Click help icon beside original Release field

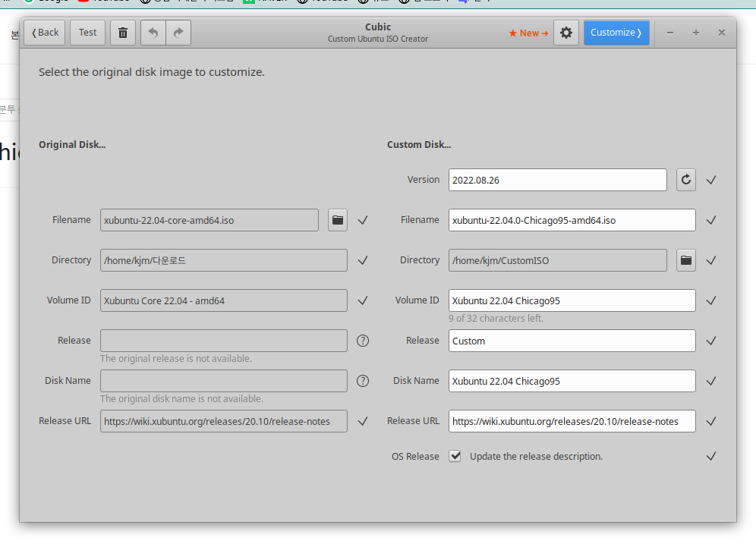pos(363,341)
